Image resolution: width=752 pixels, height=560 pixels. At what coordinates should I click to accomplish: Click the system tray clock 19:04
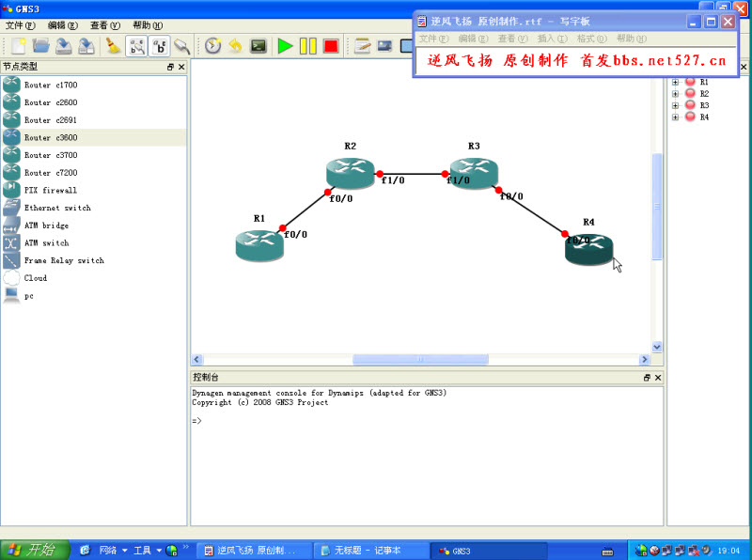coord(728,551)
